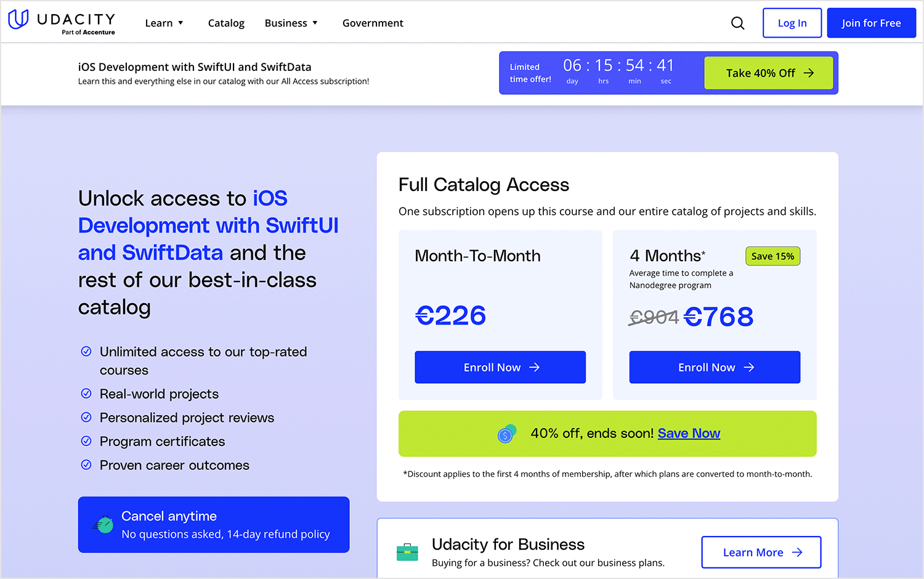Viewport: 924px width, 579px height.
Task: Click the checkmark beside Program certificates
Action: pyautogui.click(x=86, y=441)
